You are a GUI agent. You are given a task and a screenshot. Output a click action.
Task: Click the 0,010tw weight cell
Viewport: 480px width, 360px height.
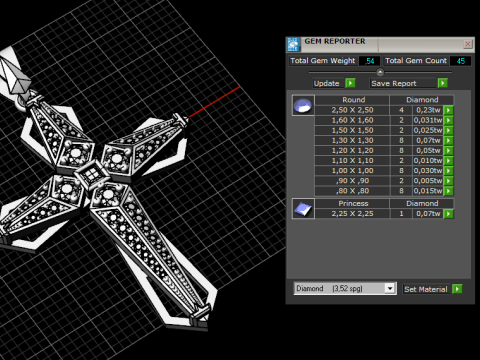[x=428, y=161]
